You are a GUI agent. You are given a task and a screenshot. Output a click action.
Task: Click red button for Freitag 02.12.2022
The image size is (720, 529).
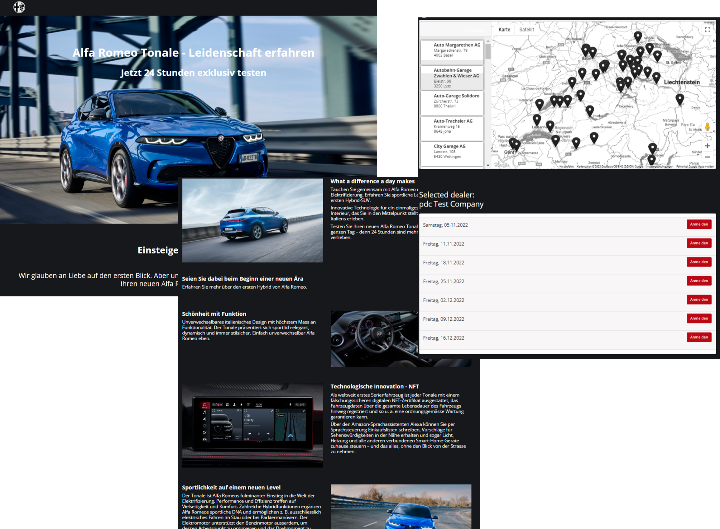click(x=699, y=299)
